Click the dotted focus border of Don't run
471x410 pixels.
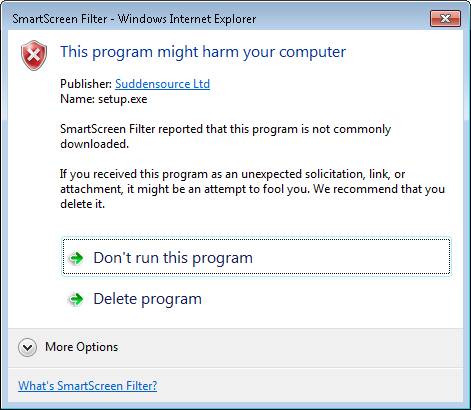pyautogui.click(x=256, y=239)
